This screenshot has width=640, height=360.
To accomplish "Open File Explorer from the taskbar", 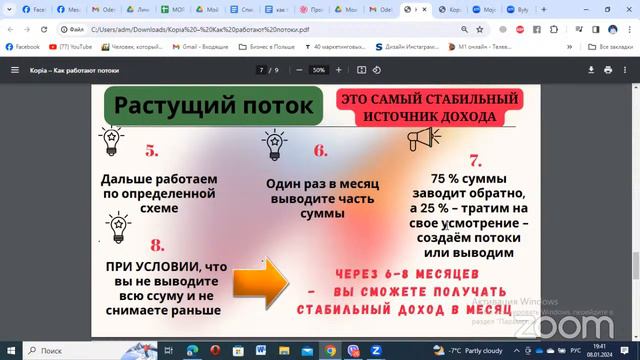I will pos(284,351).
